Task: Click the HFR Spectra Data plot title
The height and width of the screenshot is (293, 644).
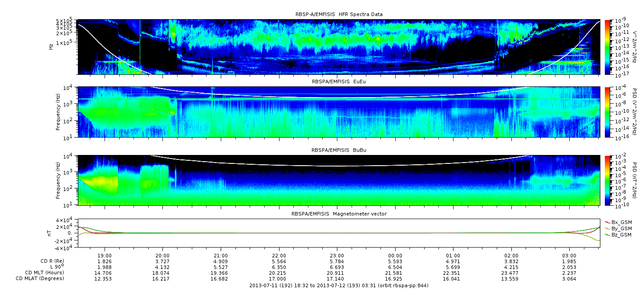Action: [339, 15]
